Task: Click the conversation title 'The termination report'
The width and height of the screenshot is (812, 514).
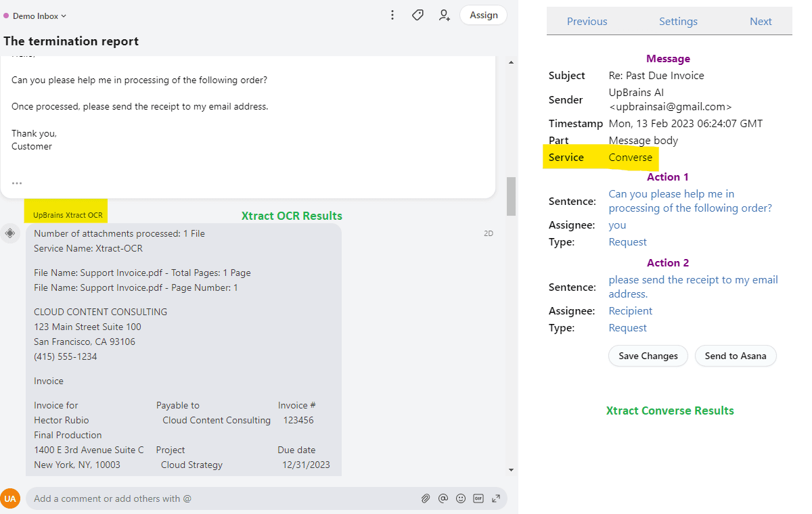Action: point(71,41)
